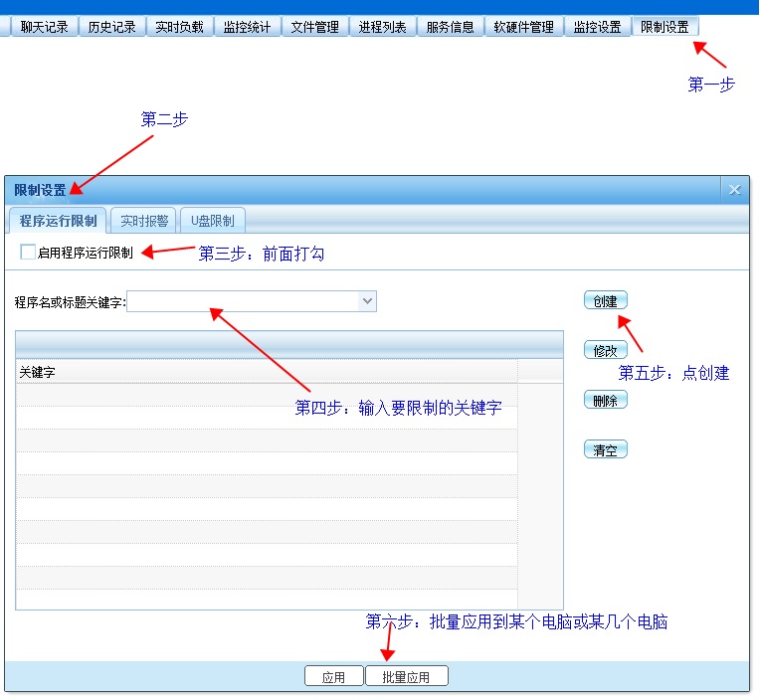Screen dimensions: 760x700
Task: Click the 清空 button
Action: point(606,450)
